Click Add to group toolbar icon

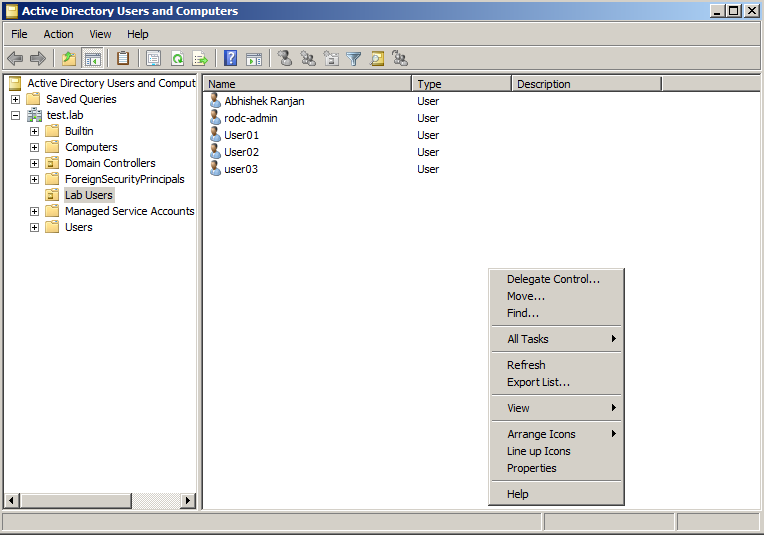coord(400,58)
